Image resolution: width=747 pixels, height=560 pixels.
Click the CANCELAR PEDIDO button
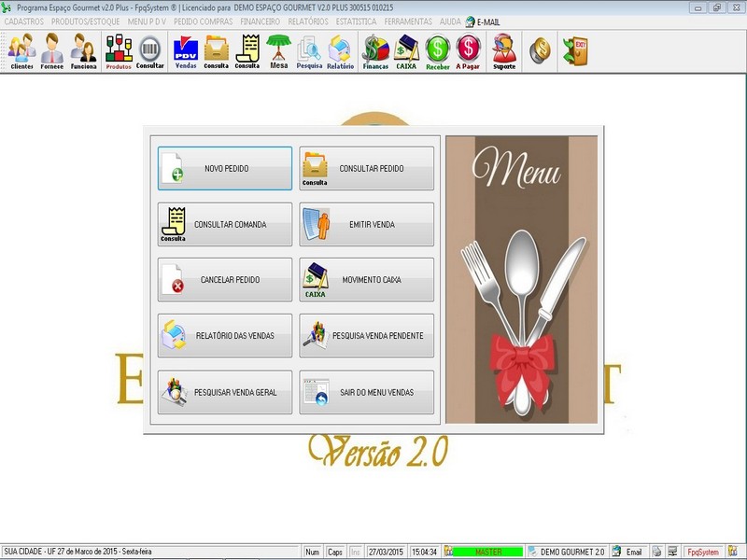(225, 279)
